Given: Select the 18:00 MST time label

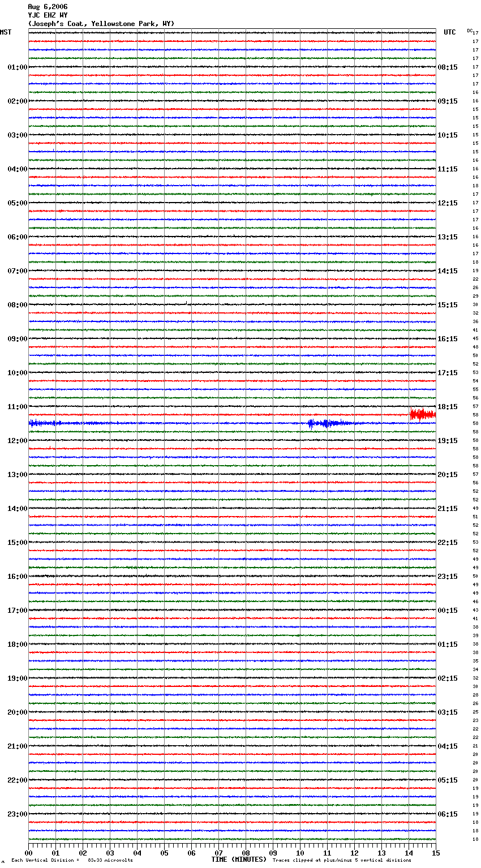Looking at the screenshot, I should [18, 644].
